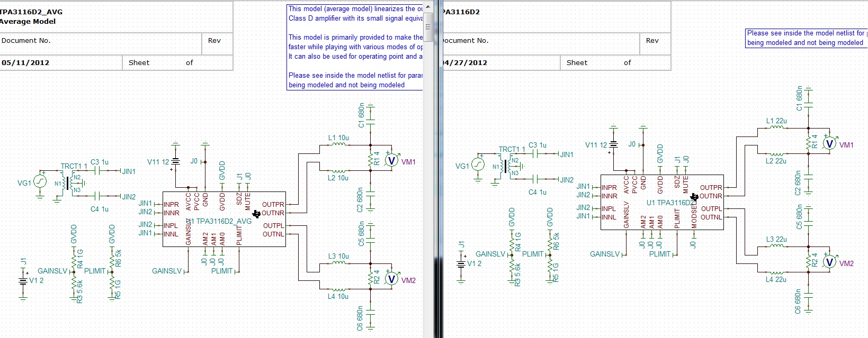Select L3 22u inductor in right schematic

[776, 246]
